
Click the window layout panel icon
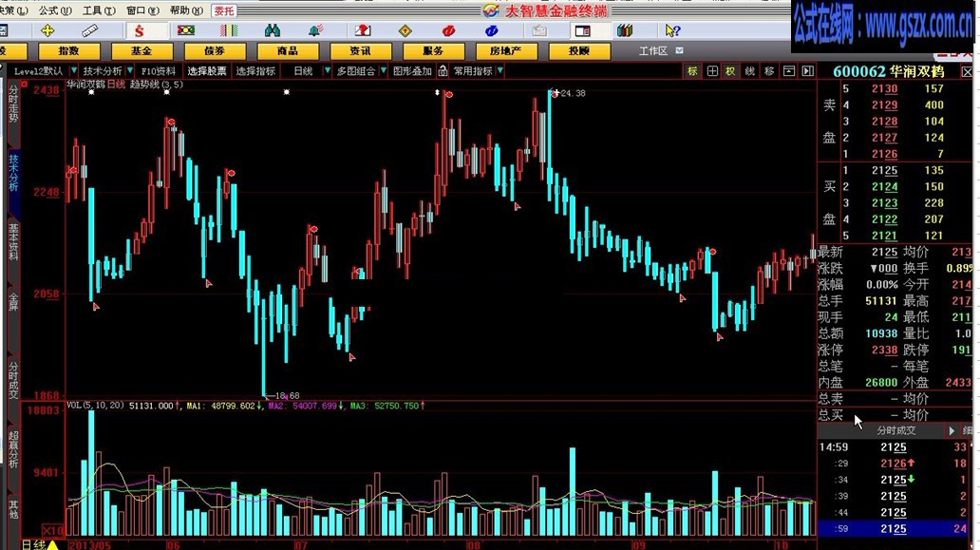click(582, 30)
